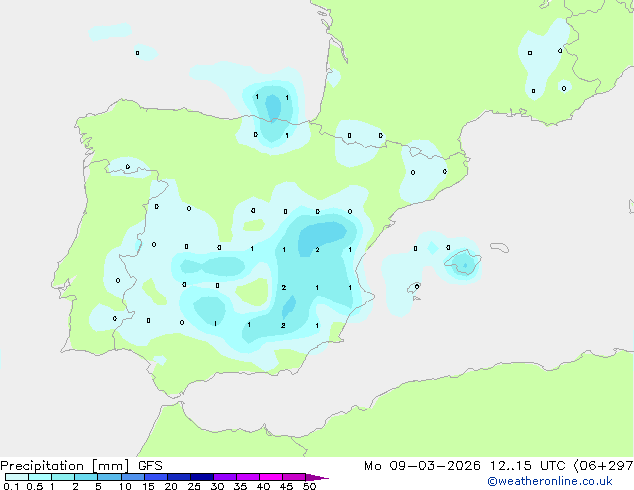Click the '40' legend scale label
Image resolution: width=634 pixels, height=490 pixels.
263,486
